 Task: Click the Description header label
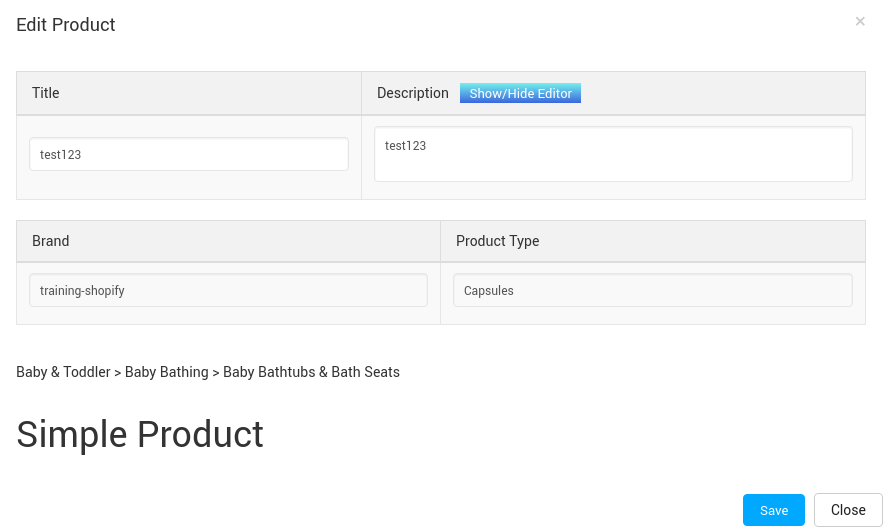[x=413, y=93]
